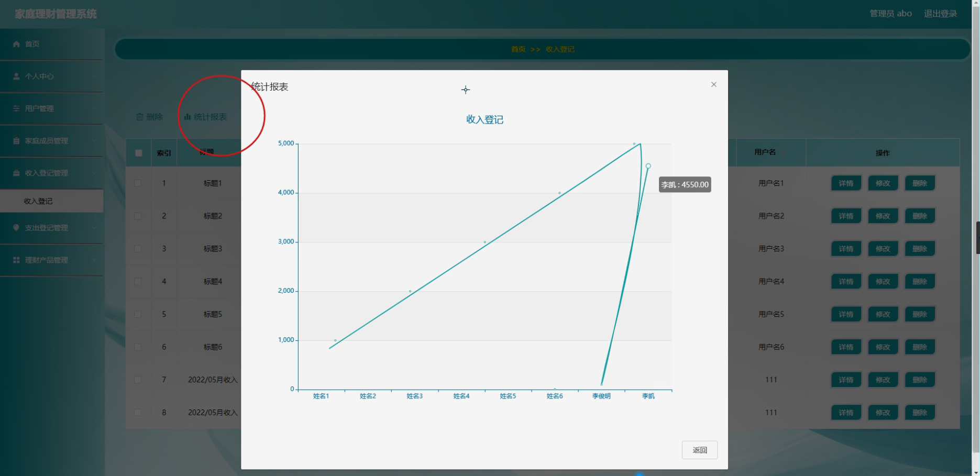
Task: Click the x-axis label 姓名4
Action: (461, 396)
